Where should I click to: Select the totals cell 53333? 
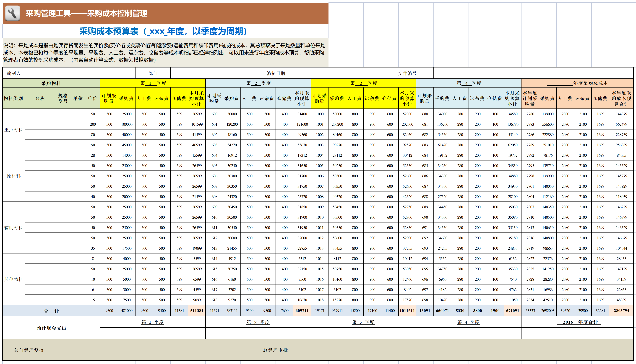530,311
